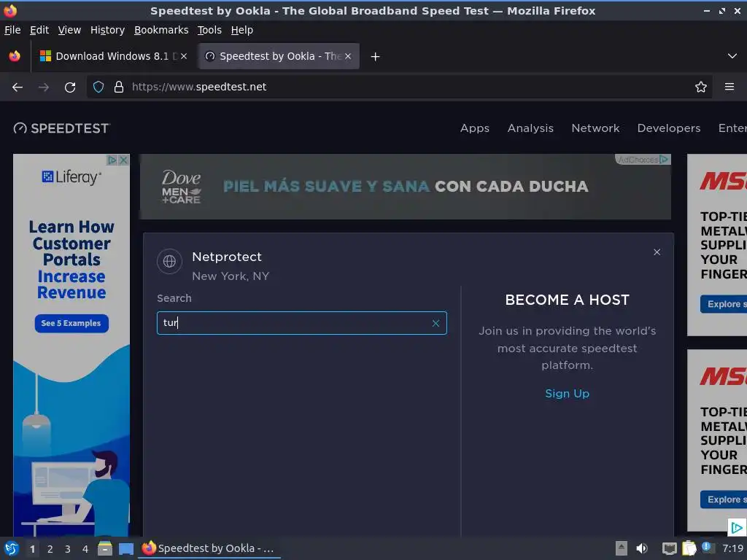This screenshot has width=747, height=560.
Task: Open the Analysis navigation link
Action: click(x=530, y=128)
